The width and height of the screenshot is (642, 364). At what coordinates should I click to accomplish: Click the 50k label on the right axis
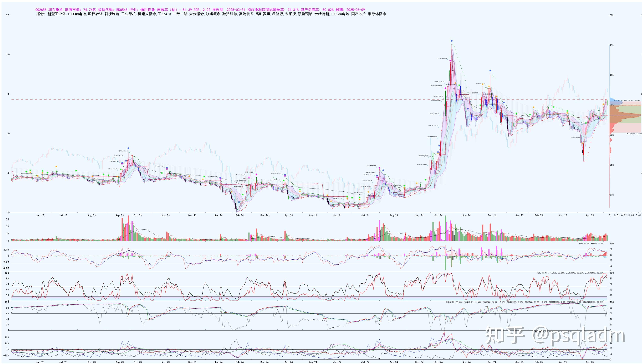tap(611, 15)
